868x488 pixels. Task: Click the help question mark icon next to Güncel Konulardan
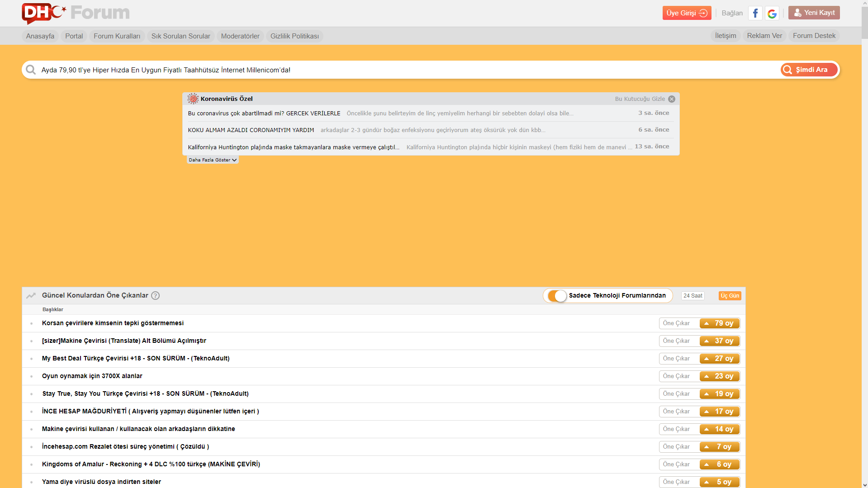point(155,295)
